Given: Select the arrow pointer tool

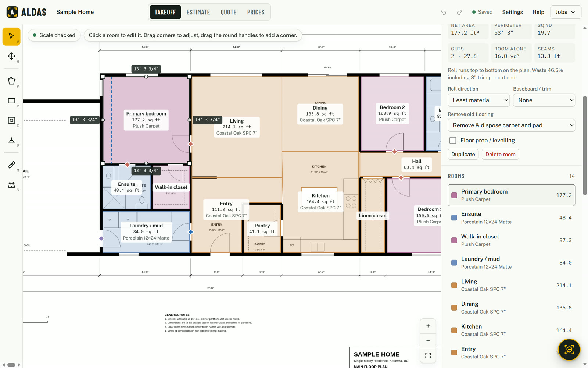Looking at the screenshot, I should (x=11, y=36).
